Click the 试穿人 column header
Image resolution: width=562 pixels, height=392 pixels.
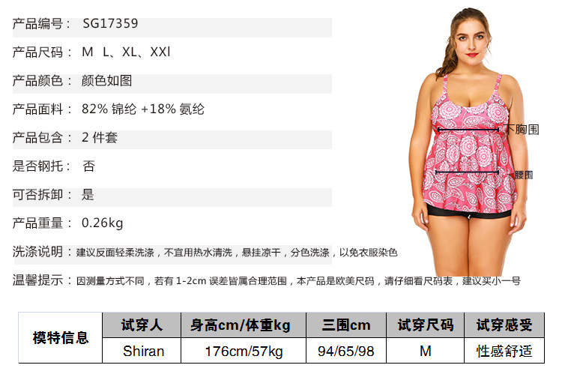[142, 325]
